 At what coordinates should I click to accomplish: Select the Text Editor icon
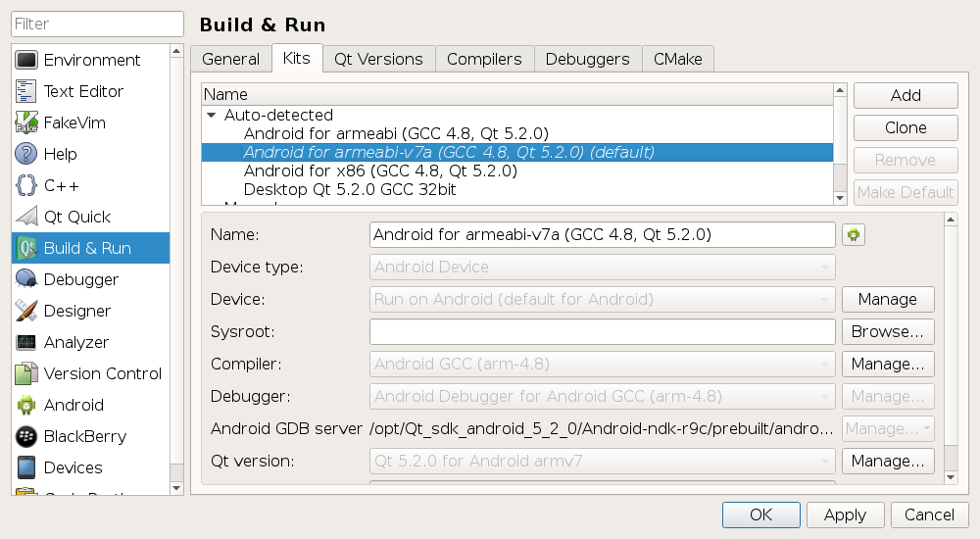click(x=26, y=91)
